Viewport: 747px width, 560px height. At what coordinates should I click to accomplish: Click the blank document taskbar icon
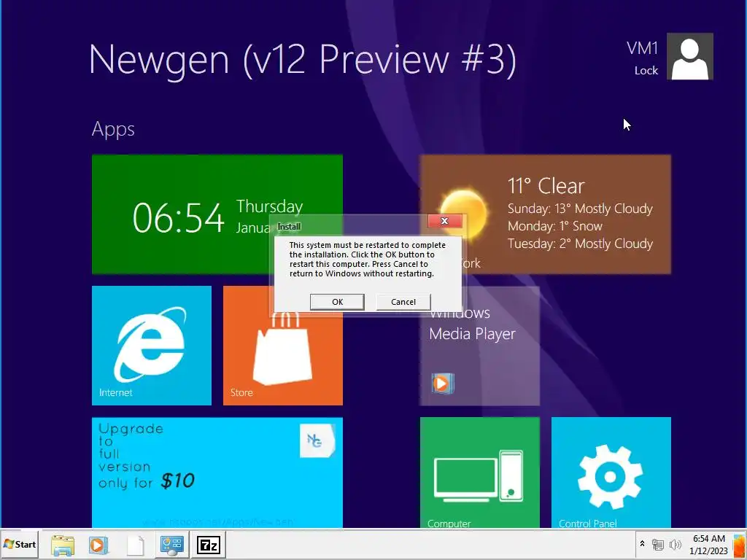tap(135, 545)
